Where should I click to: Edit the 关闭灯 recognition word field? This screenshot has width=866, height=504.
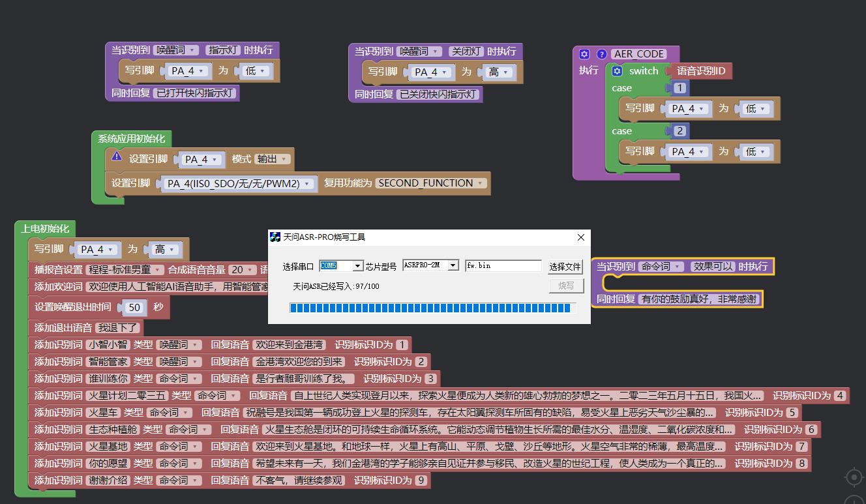[x=466, y=51]
